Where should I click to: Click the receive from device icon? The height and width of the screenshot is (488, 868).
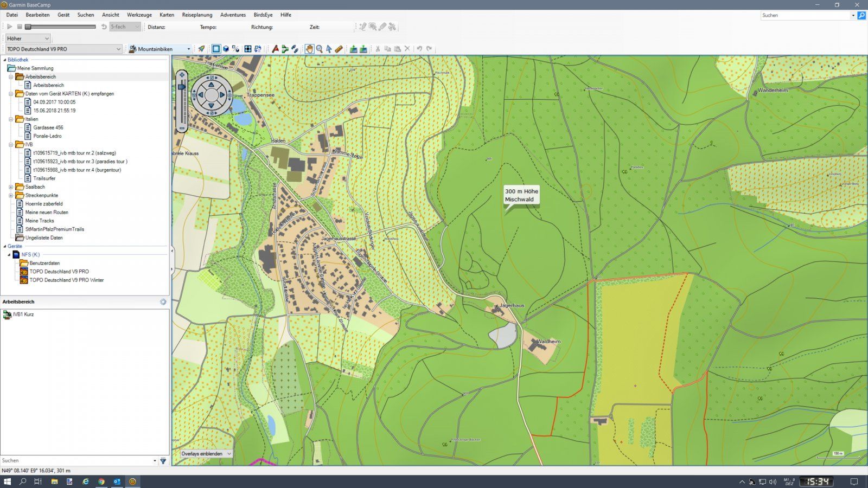(x=363, y=49)
